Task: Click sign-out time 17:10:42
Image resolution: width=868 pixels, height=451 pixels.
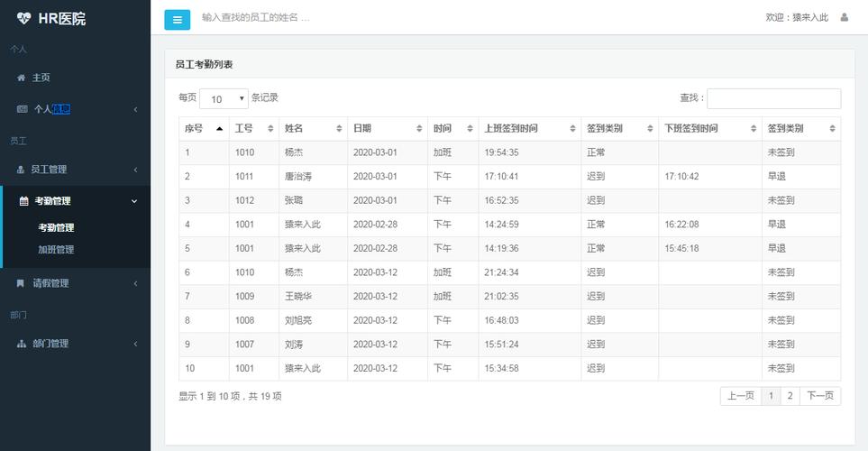Action: pyautogui.click(x=681, y=176)
